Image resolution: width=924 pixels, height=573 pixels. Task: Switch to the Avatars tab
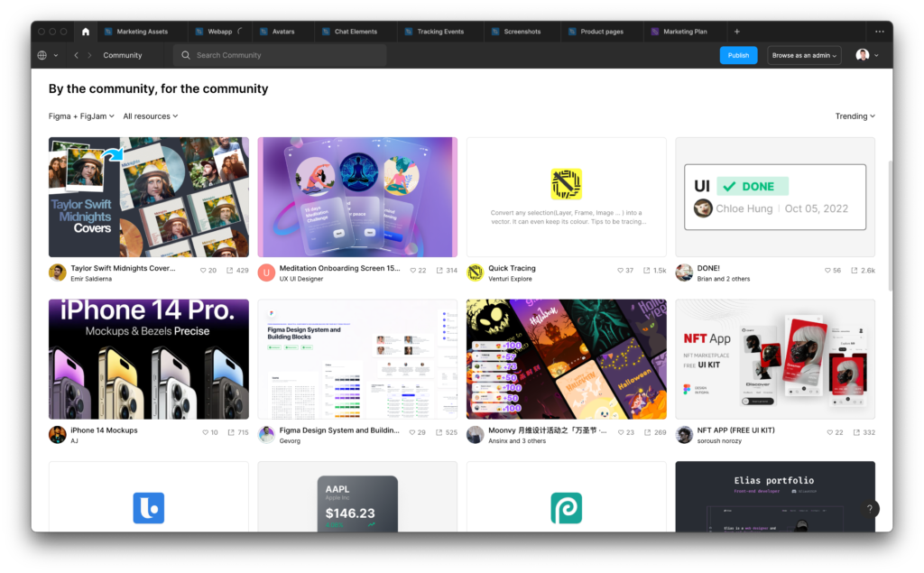(x=282, y=32)
